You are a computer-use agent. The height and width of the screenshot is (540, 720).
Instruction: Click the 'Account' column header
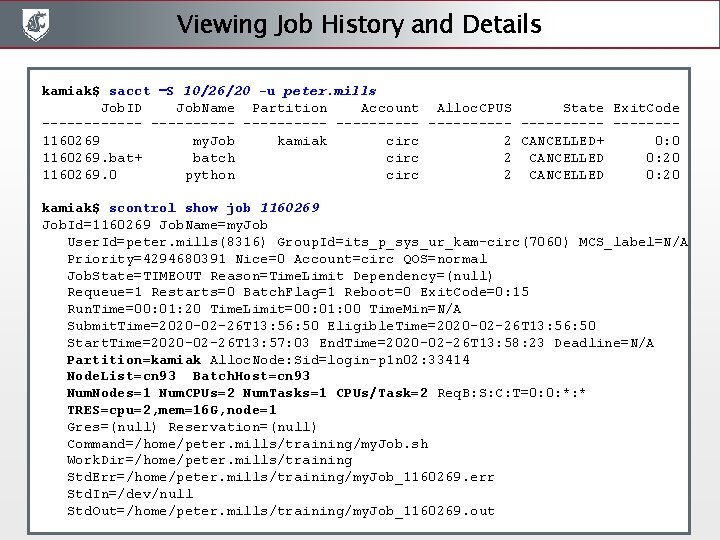pos(389,108)
